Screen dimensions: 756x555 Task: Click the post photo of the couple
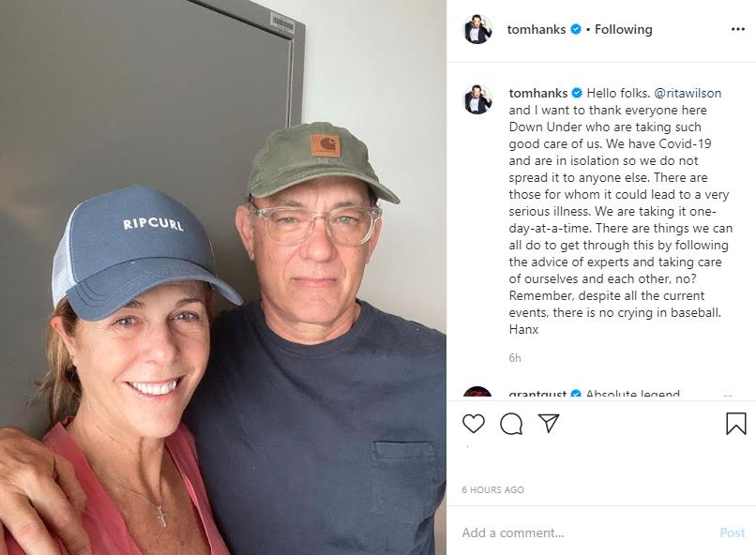point(223,277)
